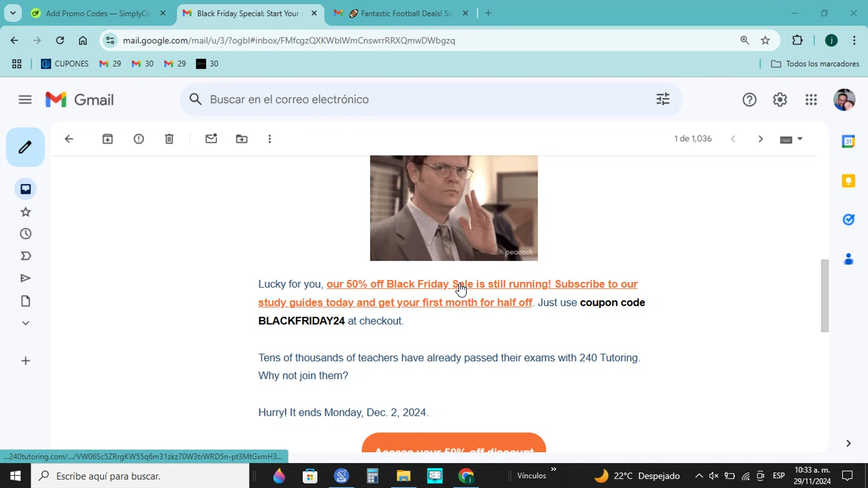Image resolution: width=868 pixels, height=488 pixels.
Task: Open Google Calendar side panel
Action: coord(848,141)
